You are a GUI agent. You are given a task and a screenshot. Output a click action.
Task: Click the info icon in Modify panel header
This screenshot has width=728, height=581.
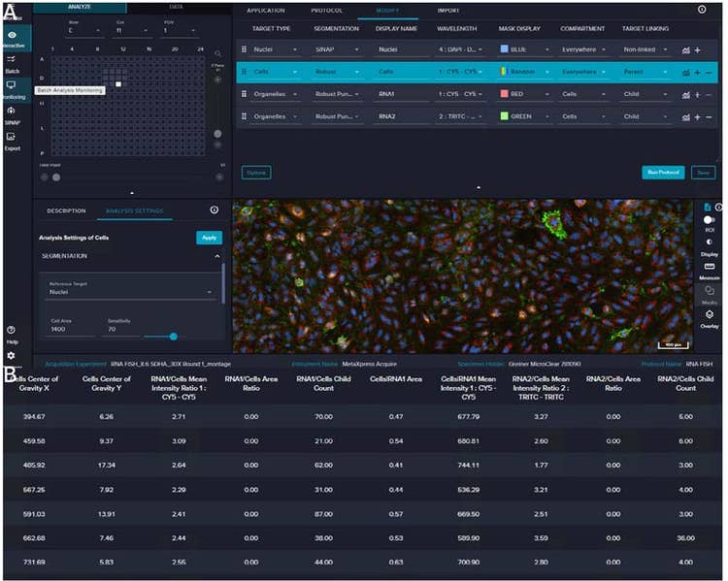tap(702, 10)
